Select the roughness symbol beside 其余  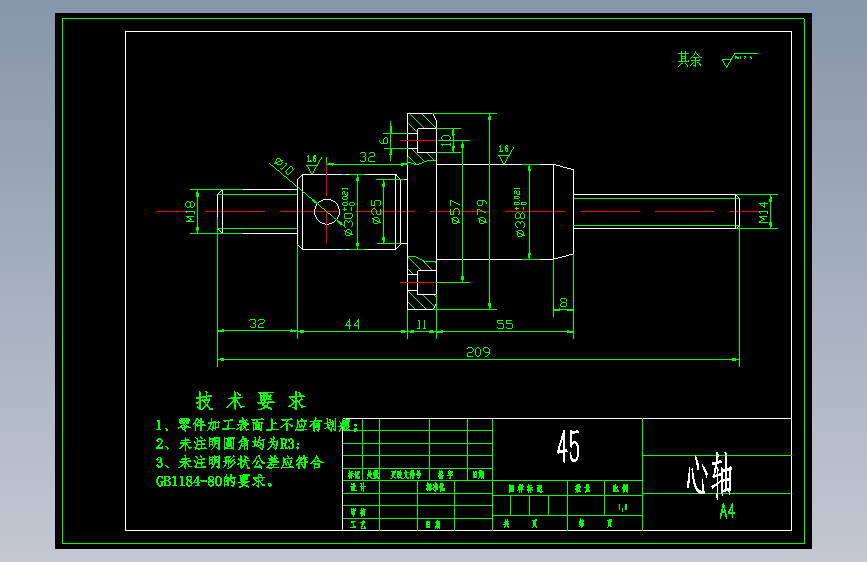pos(739,60)
